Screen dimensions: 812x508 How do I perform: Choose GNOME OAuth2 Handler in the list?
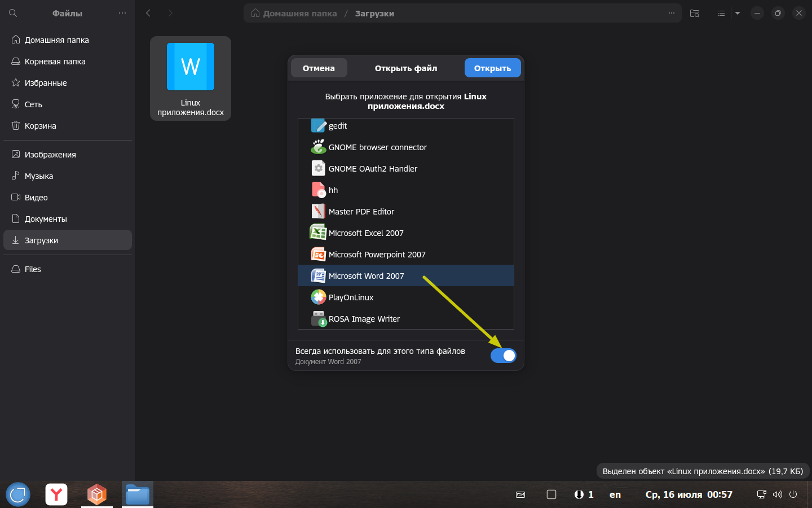406,169
